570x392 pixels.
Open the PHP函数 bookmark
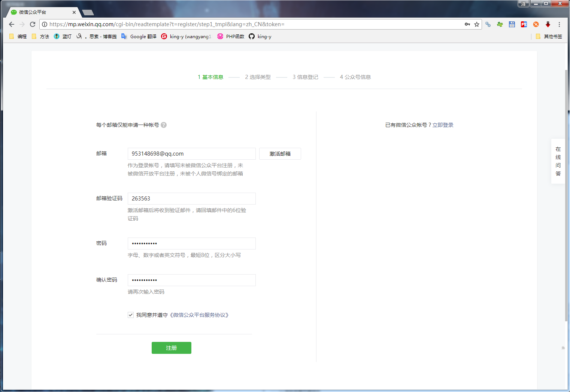(231, 36)
